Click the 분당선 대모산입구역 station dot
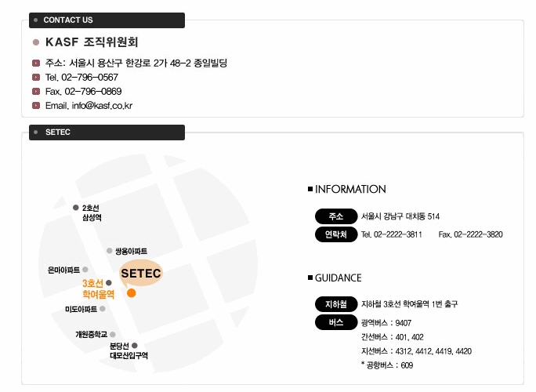 pos(135,346)
